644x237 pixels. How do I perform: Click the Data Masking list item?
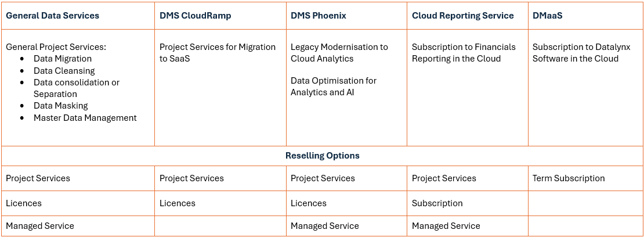(x=61, y=106)
